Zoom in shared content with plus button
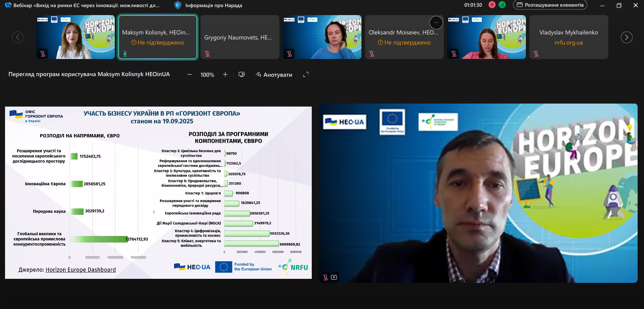 (x=225, y=75)
